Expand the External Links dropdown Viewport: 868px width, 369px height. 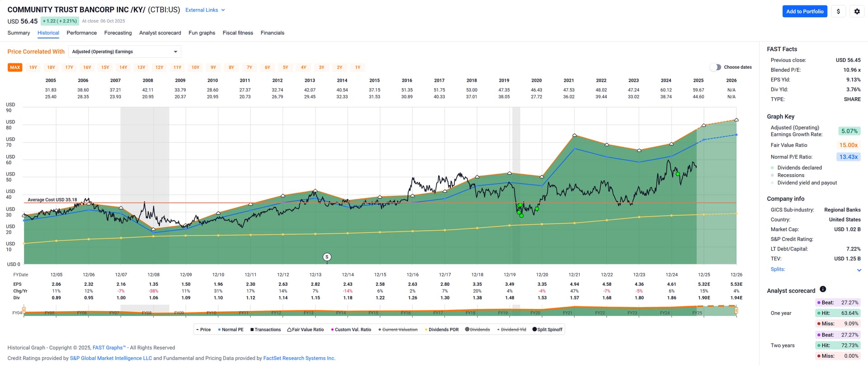click(x=205, y=10)
